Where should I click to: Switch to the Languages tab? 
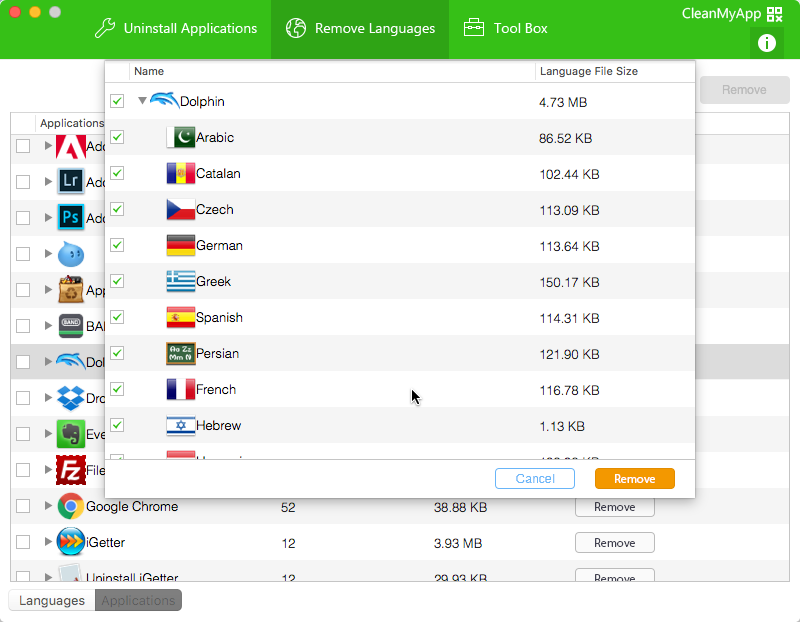pos(50,600)
